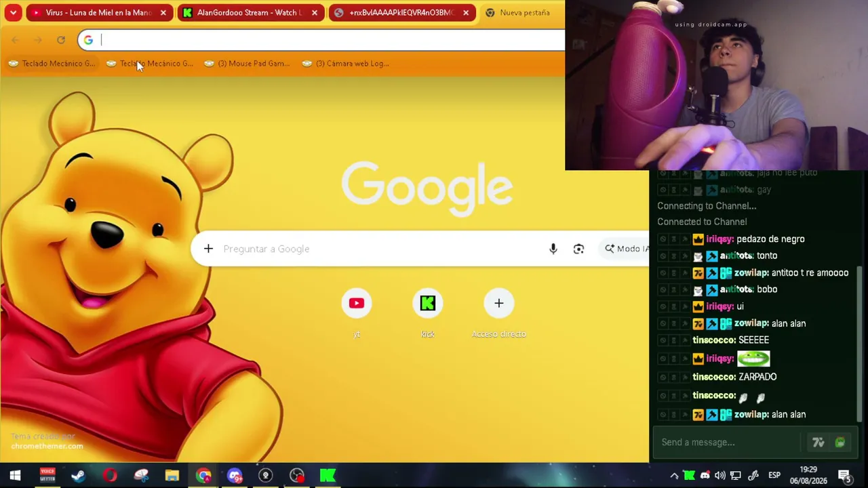Open the green emote picker in chat

coord(840,443)
